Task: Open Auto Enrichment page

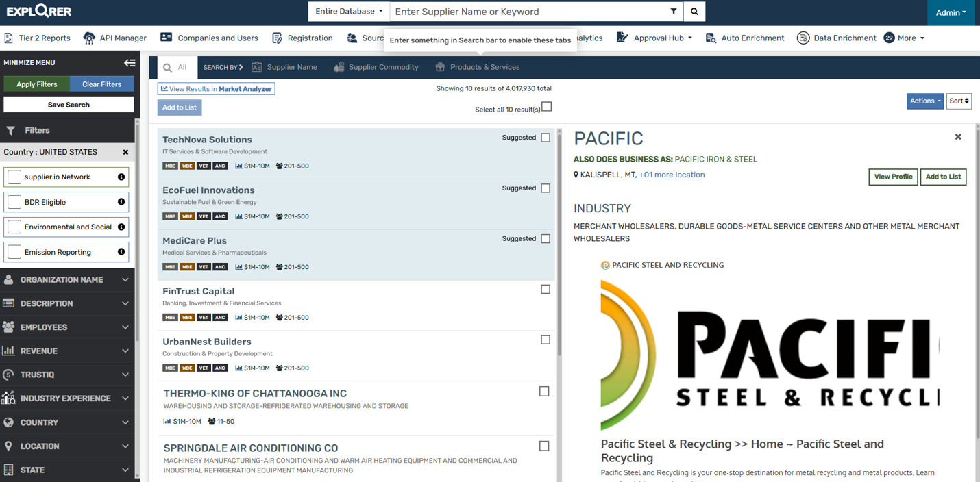Action: pos(745,38)
